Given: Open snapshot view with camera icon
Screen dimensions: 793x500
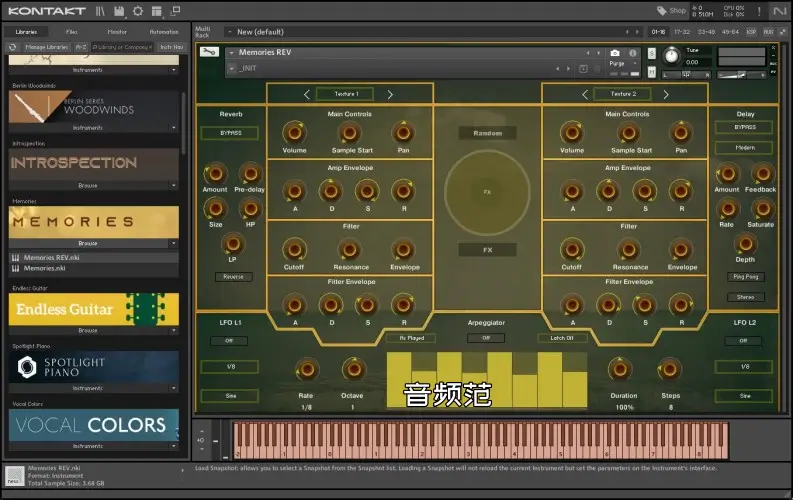Looking at the screenshot, I should click(x=615, y=53).
